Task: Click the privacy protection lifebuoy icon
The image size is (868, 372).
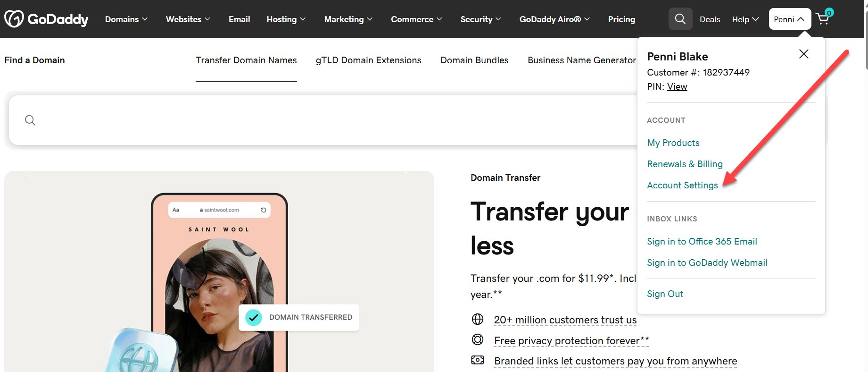Action: 478,339
